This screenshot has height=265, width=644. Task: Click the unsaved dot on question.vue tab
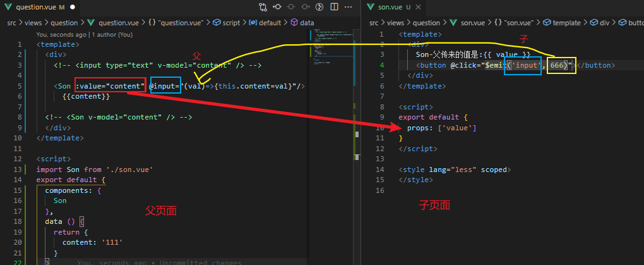tap(73, 7)
